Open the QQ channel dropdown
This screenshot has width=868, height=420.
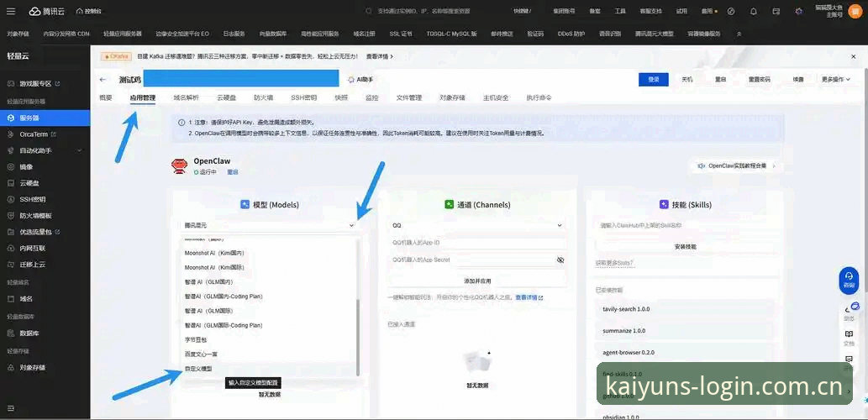477,225
